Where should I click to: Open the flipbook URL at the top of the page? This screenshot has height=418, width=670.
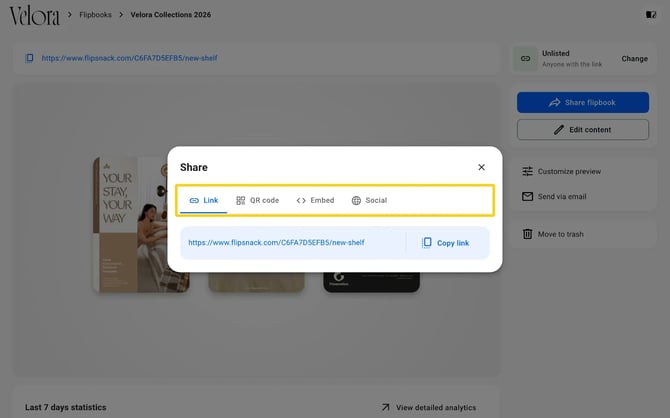click(x=129, y=58)
